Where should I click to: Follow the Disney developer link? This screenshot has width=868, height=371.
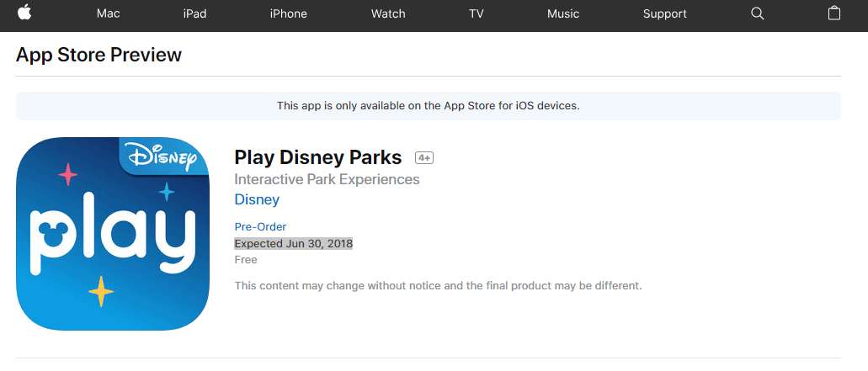click(257, 199)
